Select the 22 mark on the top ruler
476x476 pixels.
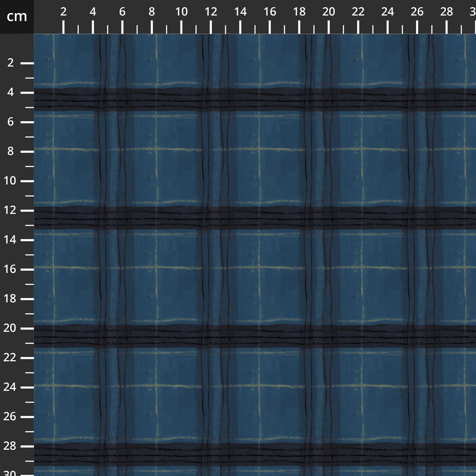358,12
